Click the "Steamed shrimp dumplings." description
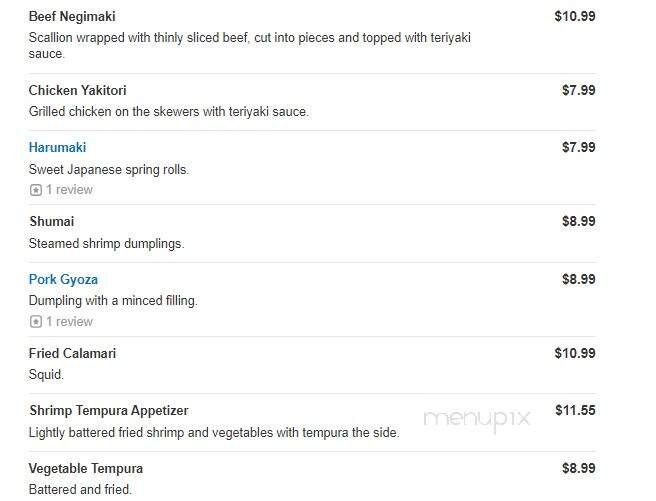Screen dimensions: 656x501 (x=106, y=244)
